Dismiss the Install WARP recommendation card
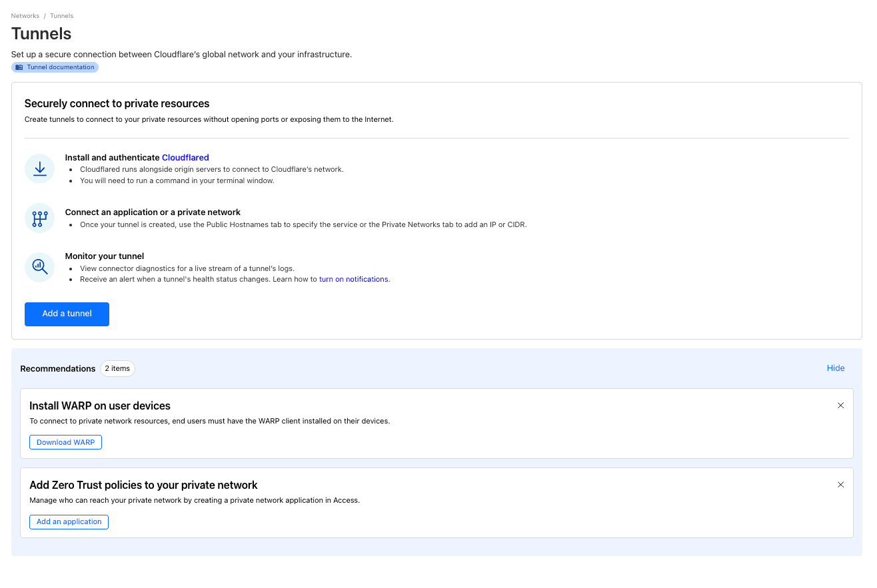Screen dimensions: 877x588 click(x=840, y=406)
